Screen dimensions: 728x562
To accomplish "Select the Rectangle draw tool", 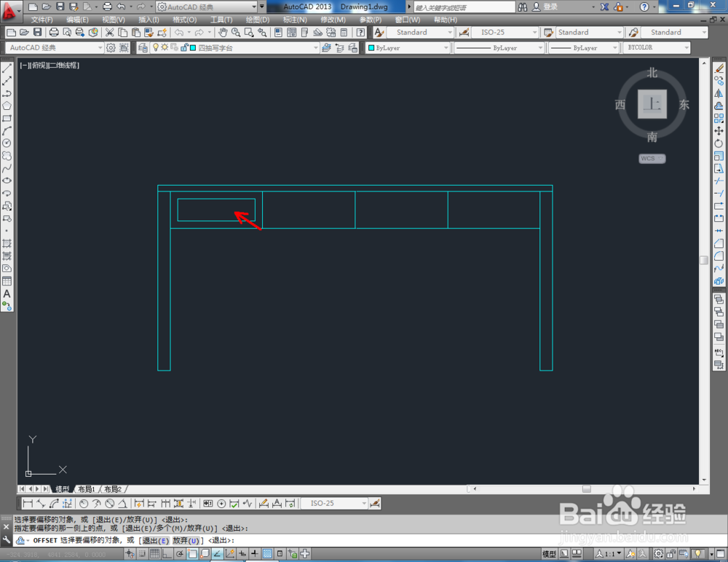I will point(7,119).
